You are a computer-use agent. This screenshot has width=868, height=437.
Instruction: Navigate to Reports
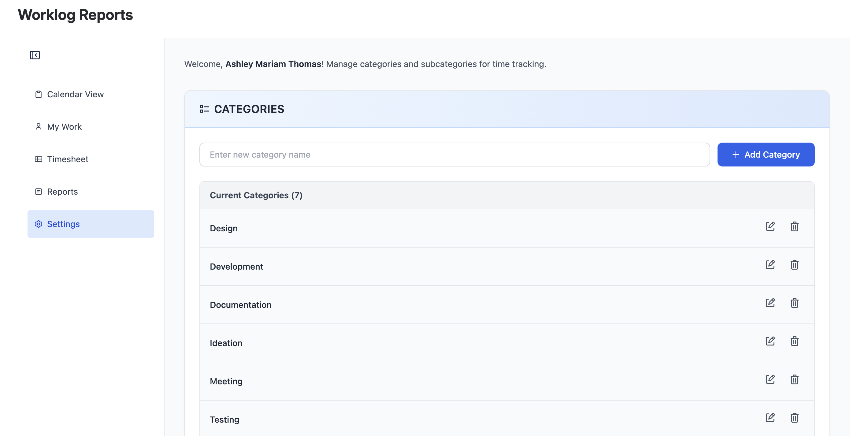(x=62, y=192)
